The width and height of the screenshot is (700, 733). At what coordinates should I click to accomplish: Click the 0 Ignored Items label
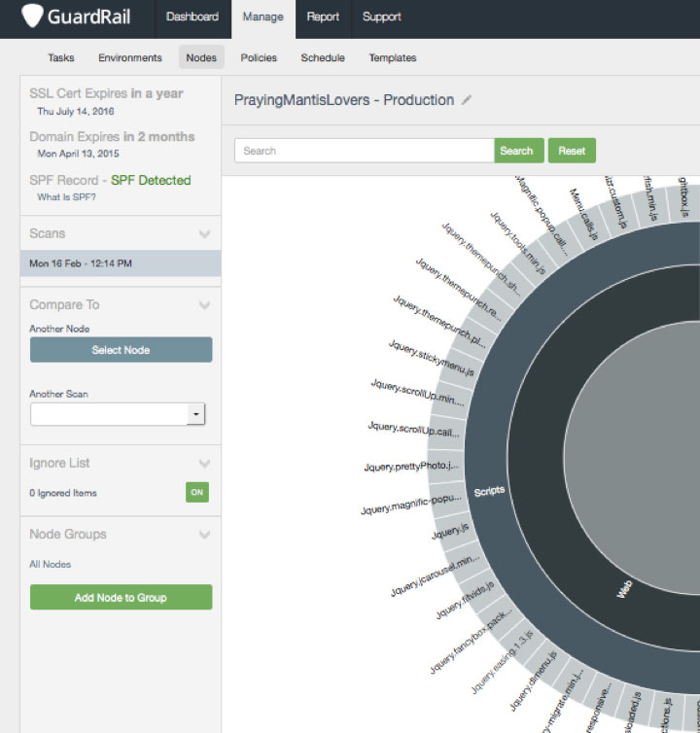point(63,493)
